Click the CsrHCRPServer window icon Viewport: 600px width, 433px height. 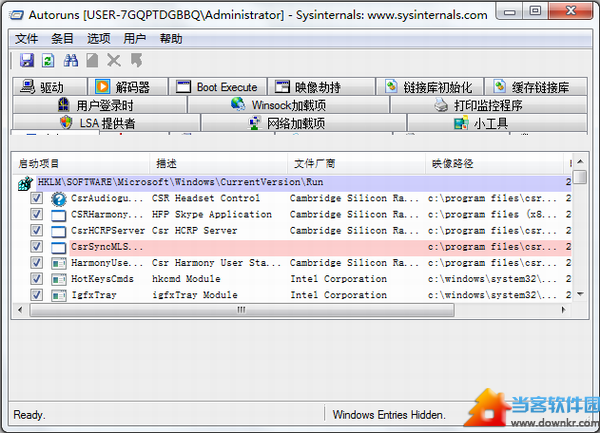click(x=59, y=231)
